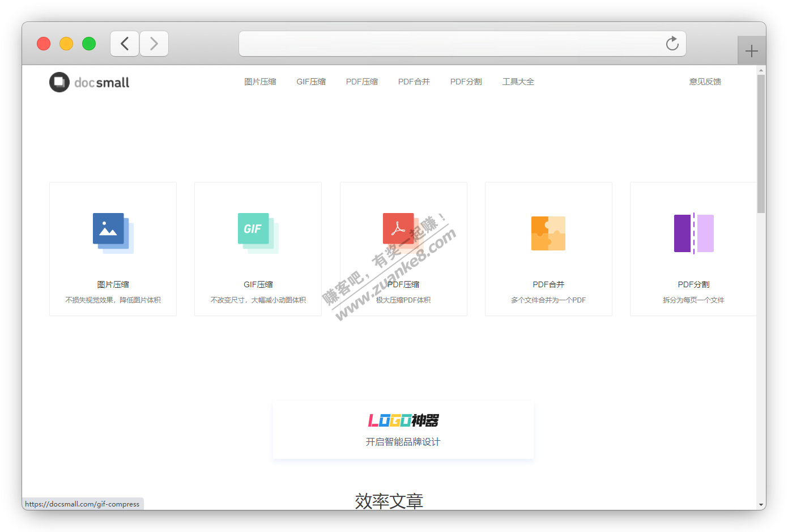Open 工具大全 in the top navigation
The height and width of the screenshot is (532, 788).
tap(518, 82)
